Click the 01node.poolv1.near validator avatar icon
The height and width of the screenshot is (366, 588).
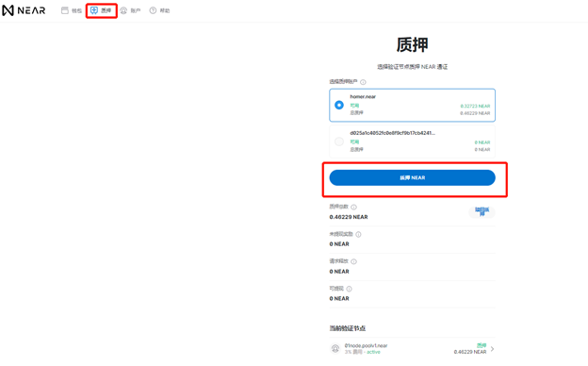tap(335, 349)
